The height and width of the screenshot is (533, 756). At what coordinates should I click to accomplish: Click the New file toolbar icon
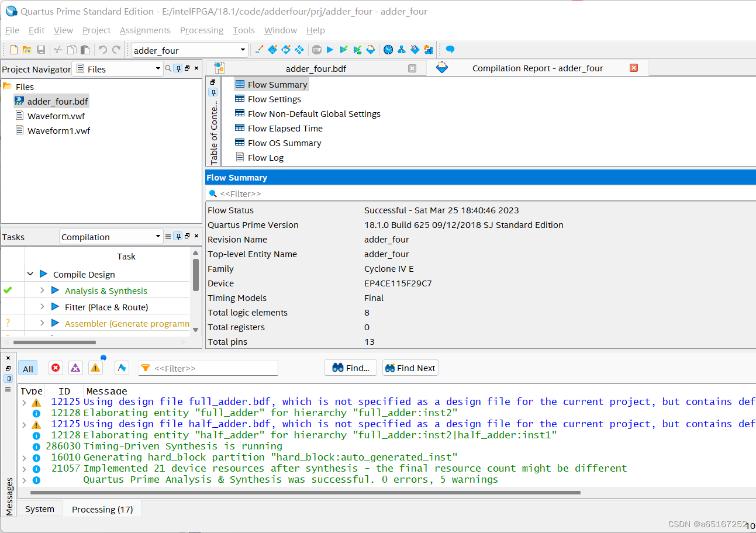[14, 50]
